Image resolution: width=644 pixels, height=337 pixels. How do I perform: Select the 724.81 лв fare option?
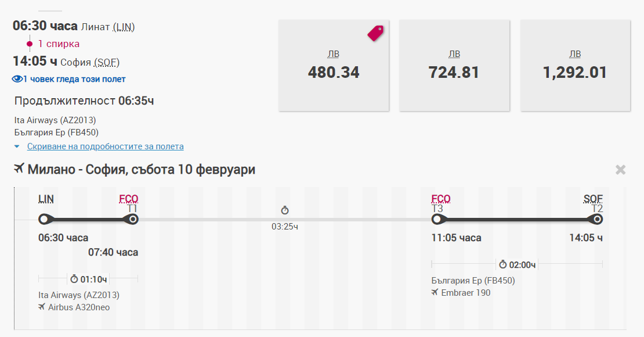(454, 65)
